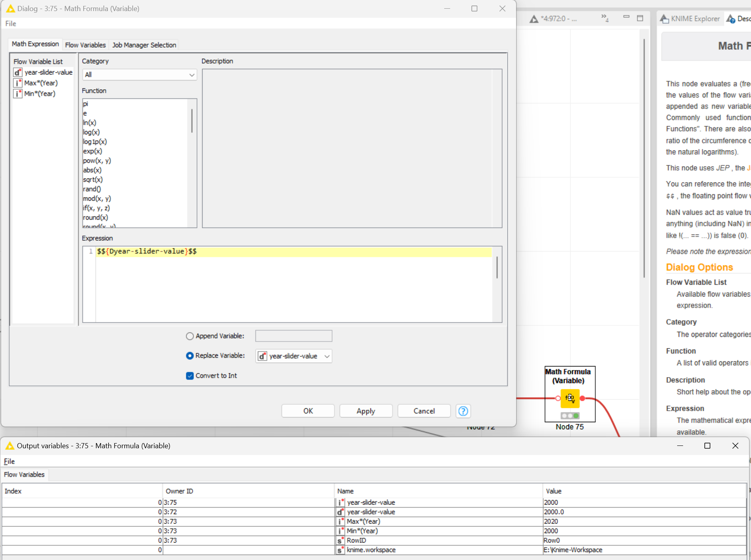Image resolution: width=751 pixels, height=560 pixels.
Task: Select the Append Variable radio button
Action: 190,336
